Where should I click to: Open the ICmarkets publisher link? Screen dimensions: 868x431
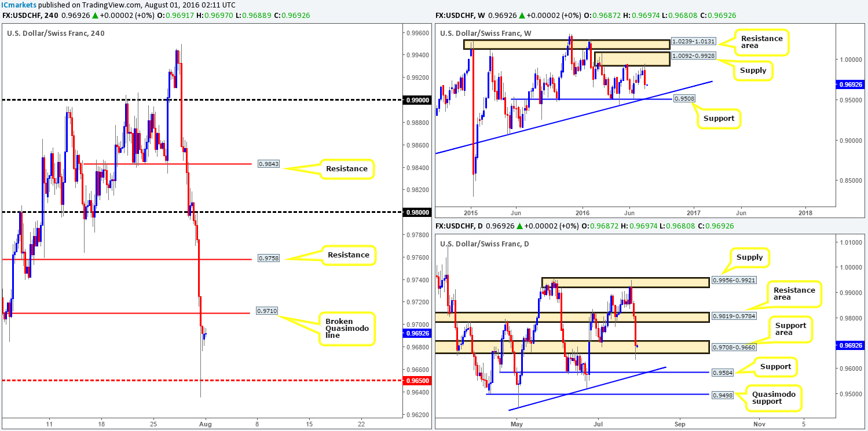(x=17, y=5)
